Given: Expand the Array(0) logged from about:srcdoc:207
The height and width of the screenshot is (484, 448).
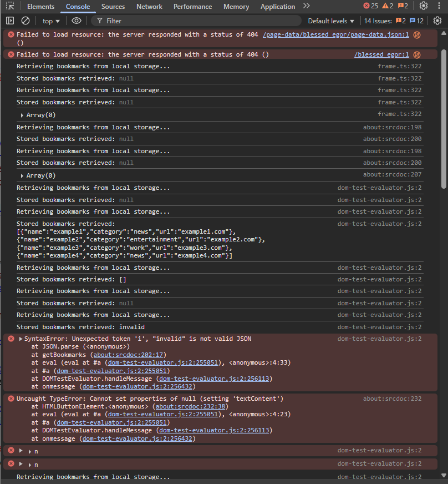Looking at the screenshot, I should 22,175.
